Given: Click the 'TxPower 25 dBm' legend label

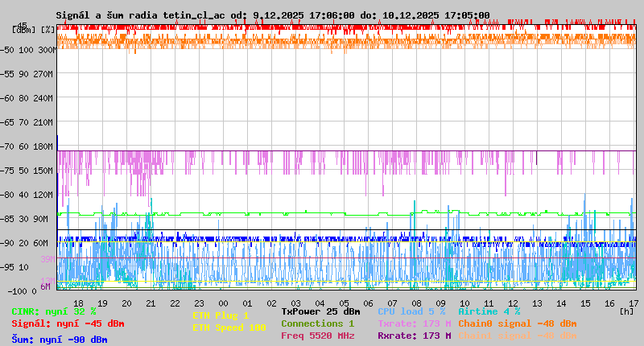Looking at the screenshot, I should [320, 311].
